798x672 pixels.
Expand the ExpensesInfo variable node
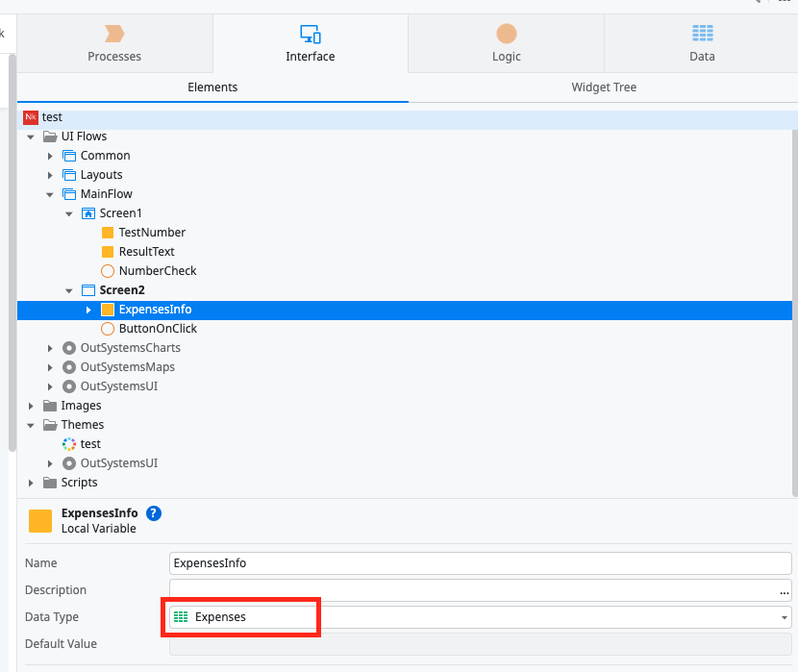coord(88,310)
